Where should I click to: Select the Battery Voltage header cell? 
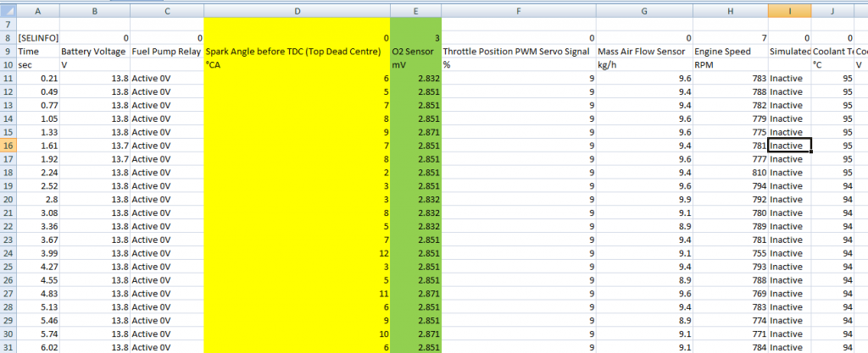(x=95, y=52)
